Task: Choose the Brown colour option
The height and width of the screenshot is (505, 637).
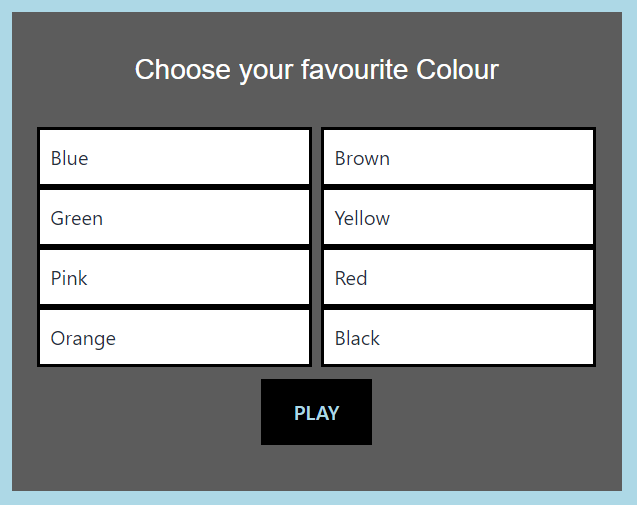Action: [458, 157]
